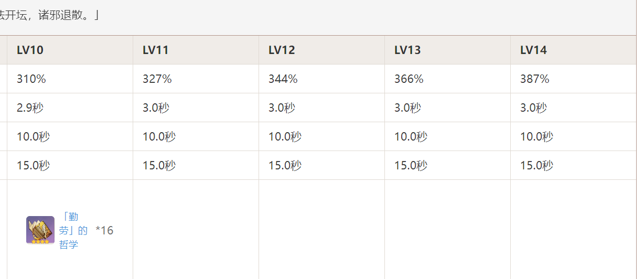Viewport: 644px width, 279px height.
Task: Click the LV14 column header
Action: 533,50
